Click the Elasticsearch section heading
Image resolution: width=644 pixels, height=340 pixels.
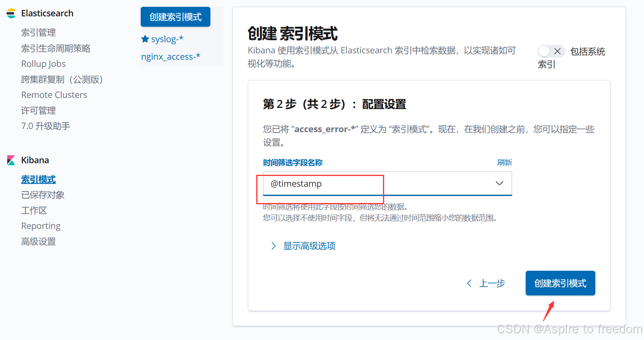[x=47, y=14]
